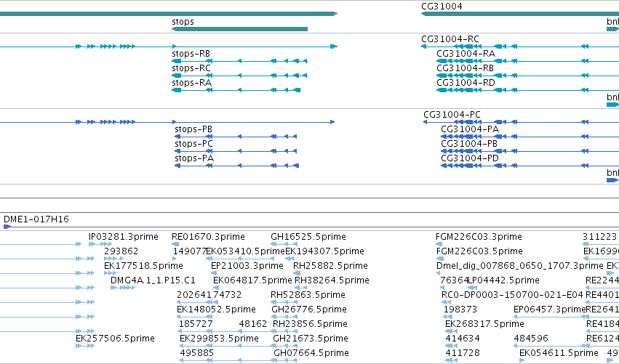Click the stops-PC protein label

point(193,144)
